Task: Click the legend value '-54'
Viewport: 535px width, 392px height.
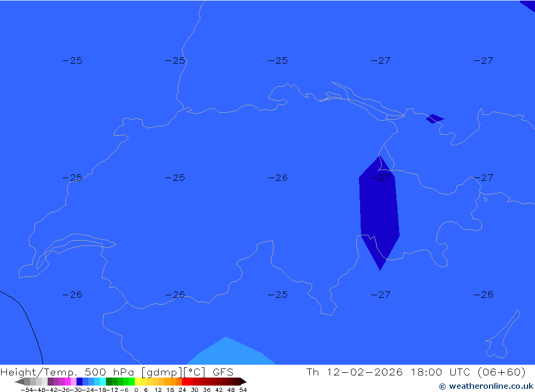Action: point(27,390)
